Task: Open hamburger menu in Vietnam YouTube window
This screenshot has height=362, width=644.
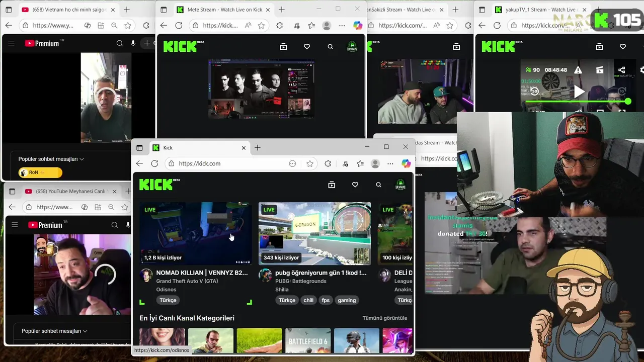Action: 11,43
